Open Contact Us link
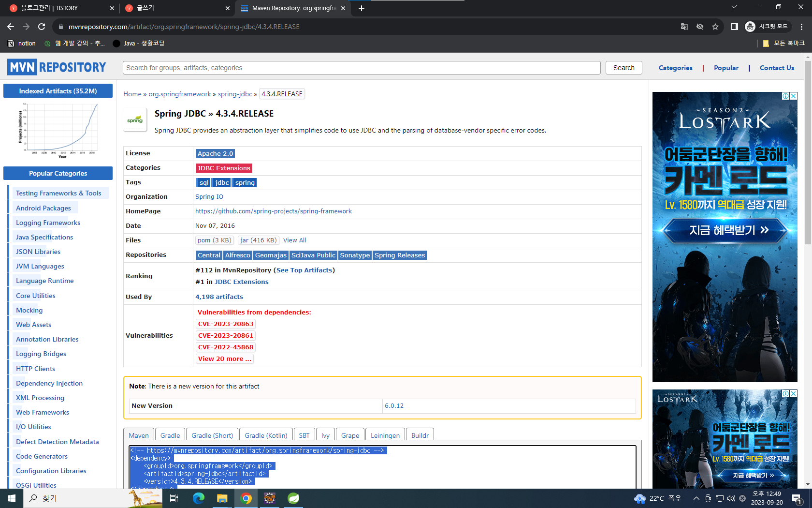This screenshot has width=812, height=508. [777, 68]
